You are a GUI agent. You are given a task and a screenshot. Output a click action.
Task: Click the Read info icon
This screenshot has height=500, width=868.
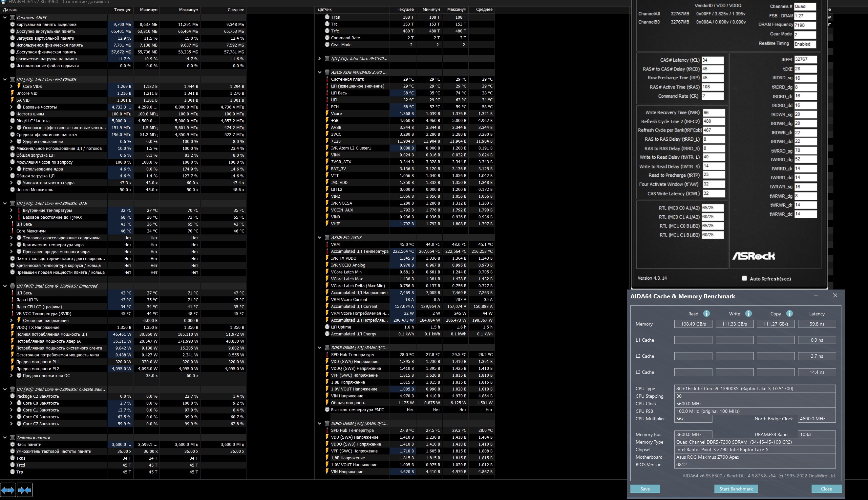(707, 313)
